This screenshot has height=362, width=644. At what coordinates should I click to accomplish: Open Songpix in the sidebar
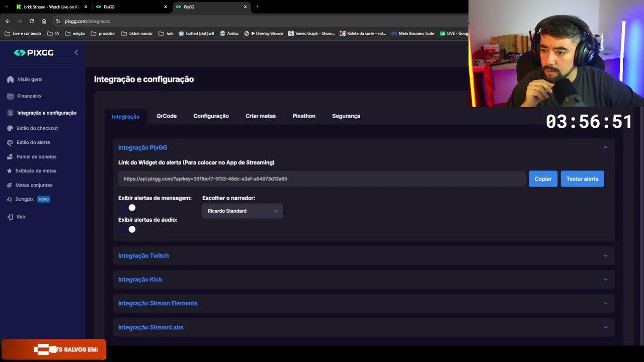point(25,199)
